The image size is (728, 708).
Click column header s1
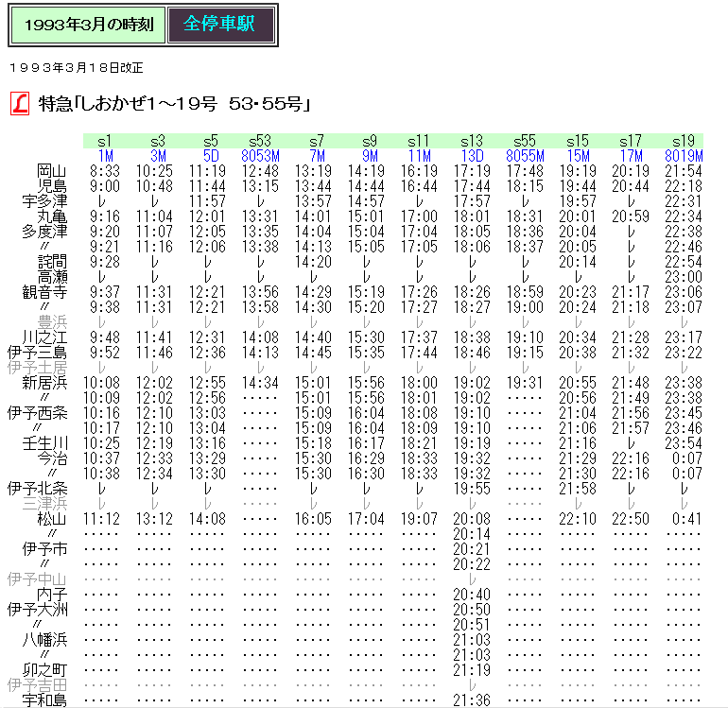point(105,141)
